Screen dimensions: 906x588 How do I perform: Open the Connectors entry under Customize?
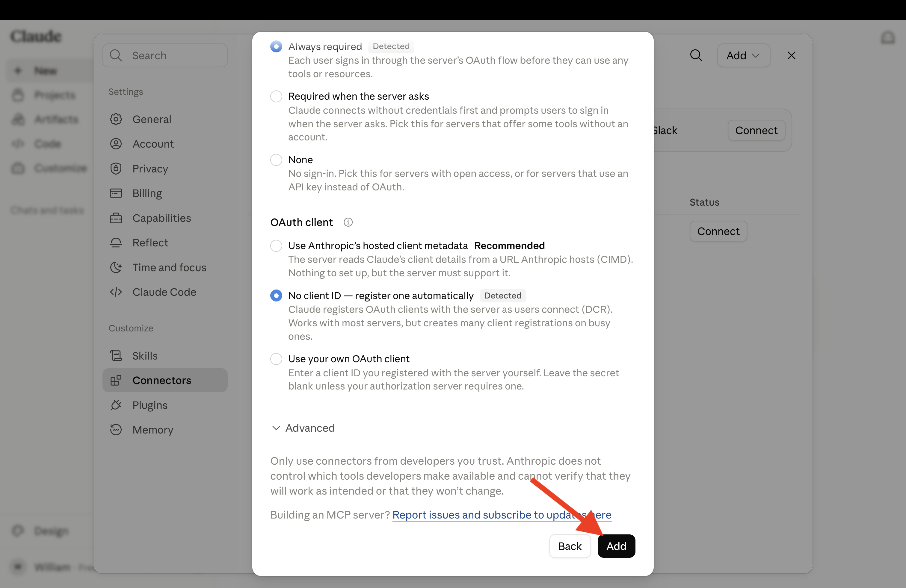(165, 380)
